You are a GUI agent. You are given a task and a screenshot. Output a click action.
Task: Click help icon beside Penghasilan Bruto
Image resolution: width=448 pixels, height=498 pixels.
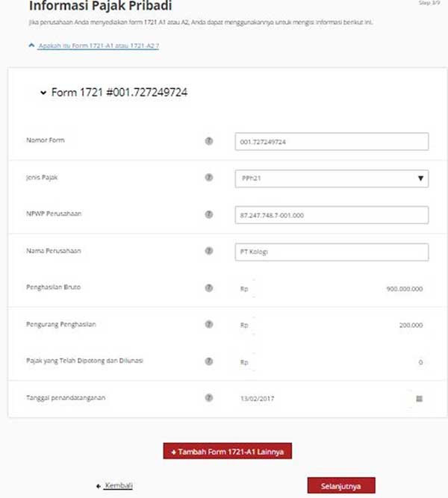209,288
